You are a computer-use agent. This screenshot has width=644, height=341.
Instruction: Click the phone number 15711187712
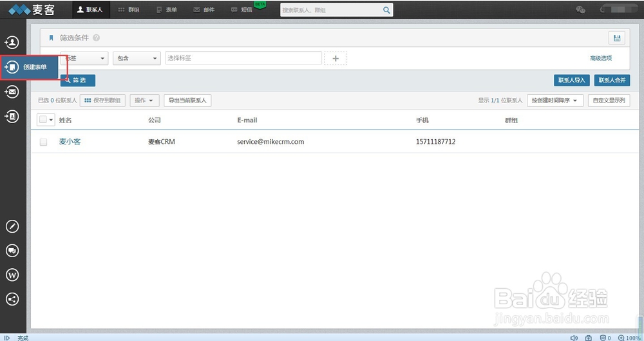click(x=436, y=142)
